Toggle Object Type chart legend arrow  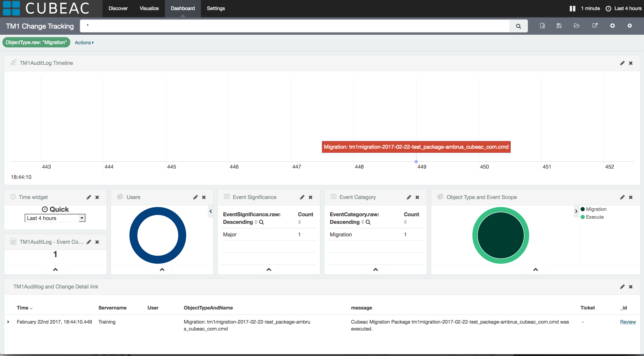click(576, 211)
